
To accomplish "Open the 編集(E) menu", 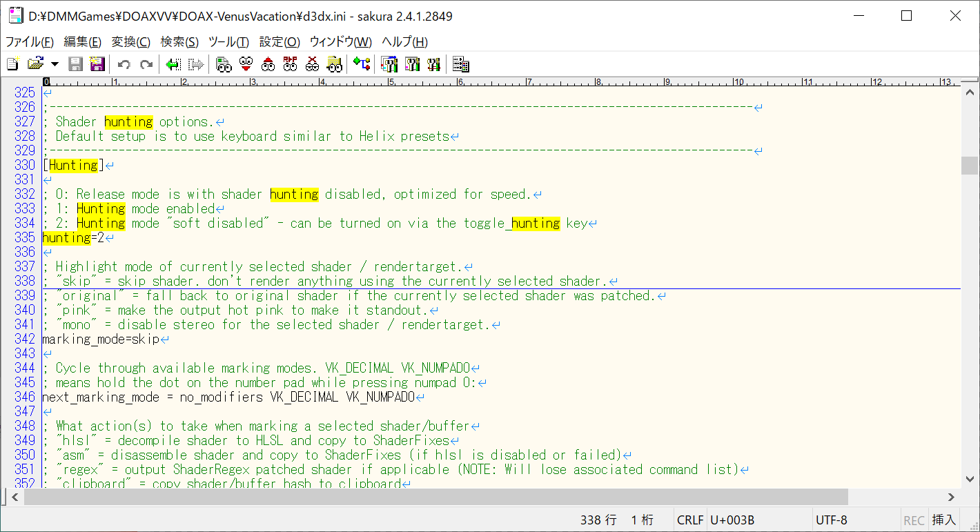I will [83, 42].
